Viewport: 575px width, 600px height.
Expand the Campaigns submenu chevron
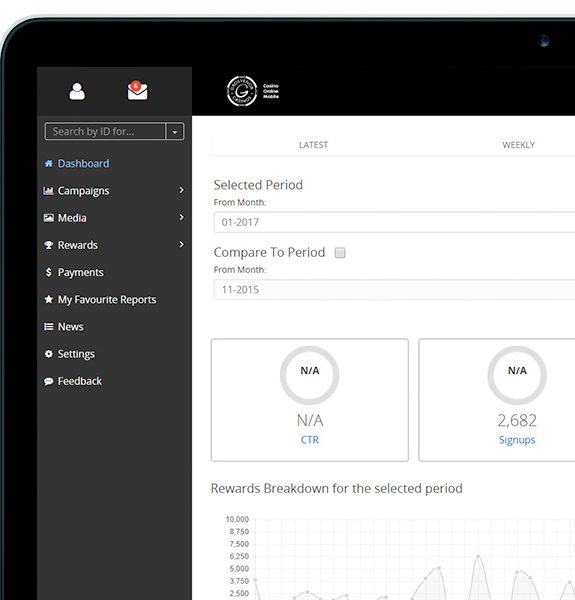pos(181,190)
